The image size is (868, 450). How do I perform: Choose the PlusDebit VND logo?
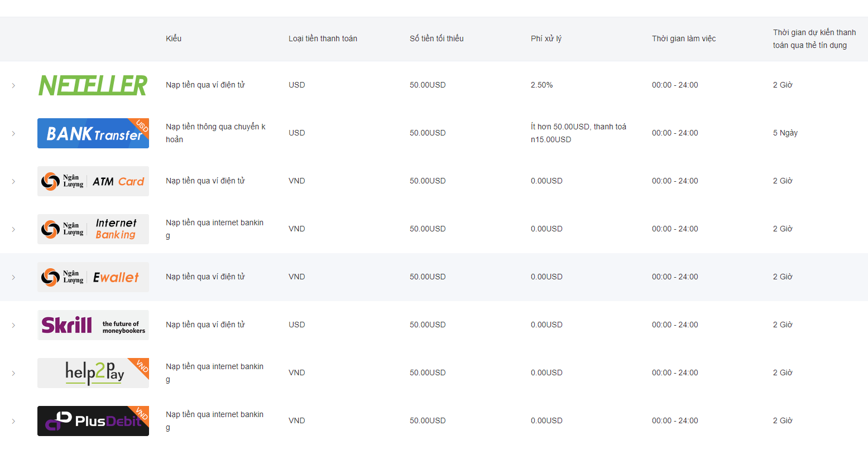[x=93, y=421]
